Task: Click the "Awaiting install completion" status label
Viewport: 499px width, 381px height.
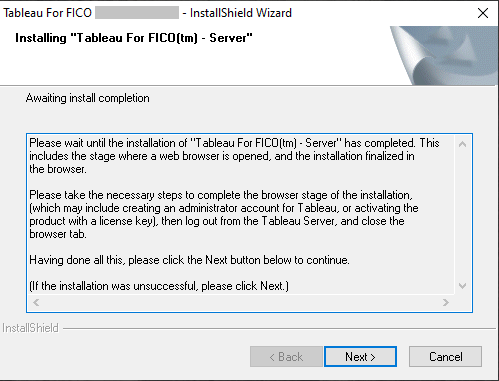Action: (x=88, y=98)
